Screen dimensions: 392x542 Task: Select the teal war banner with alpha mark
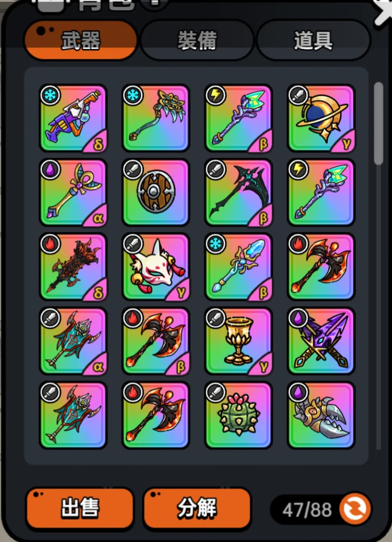(x=73, y=341)
